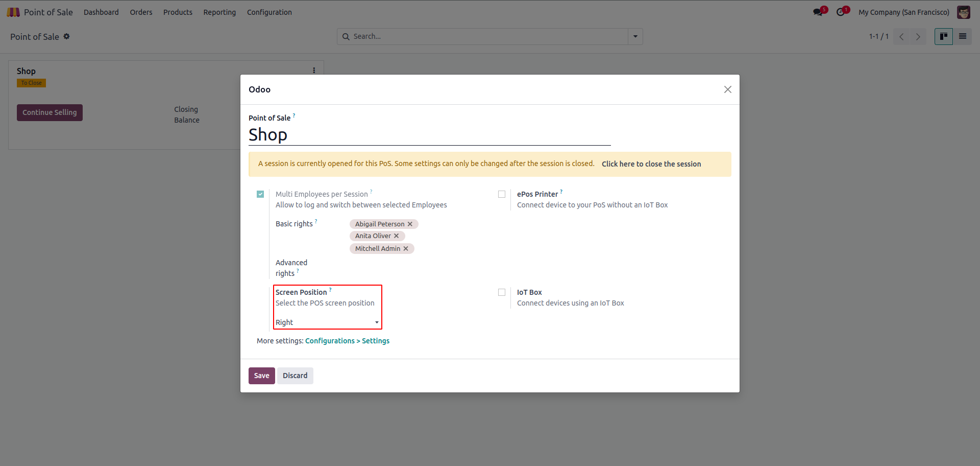Image resolution: width=980 pixels, height=466 pixels.
Task: Remove Mitchell Admin tag
Action: tap(406, 249)
